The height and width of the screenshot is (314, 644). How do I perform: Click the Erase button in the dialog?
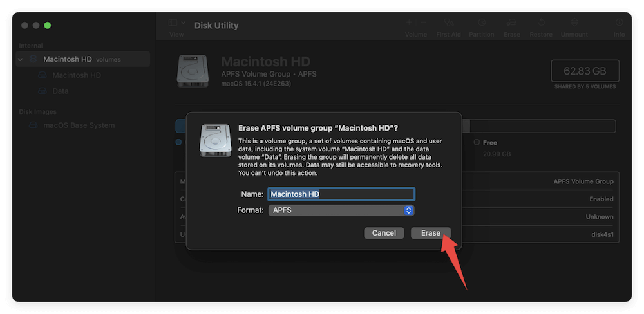(430, 233)
